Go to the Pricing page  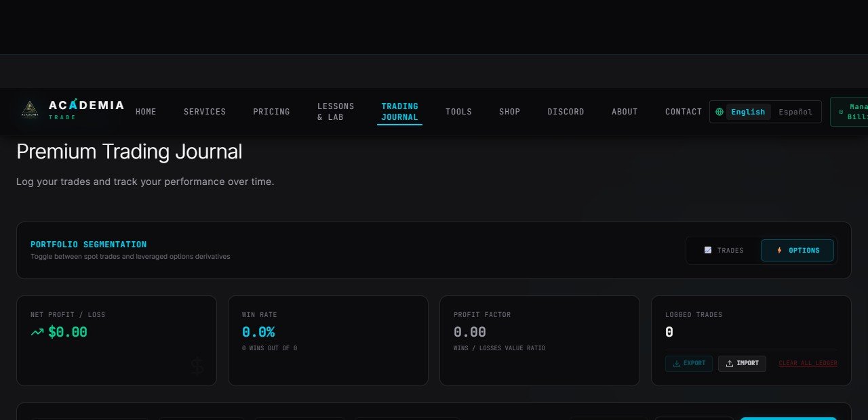(271, 112)
